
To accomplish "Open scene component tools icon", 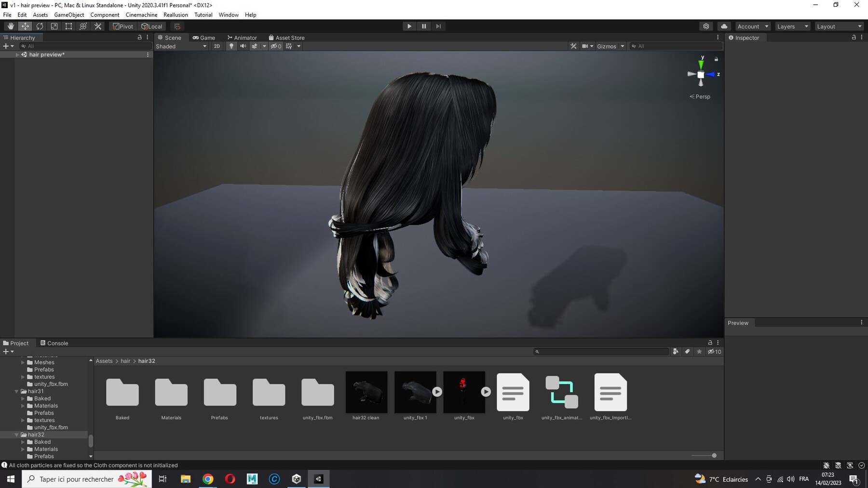I will 573,46.
